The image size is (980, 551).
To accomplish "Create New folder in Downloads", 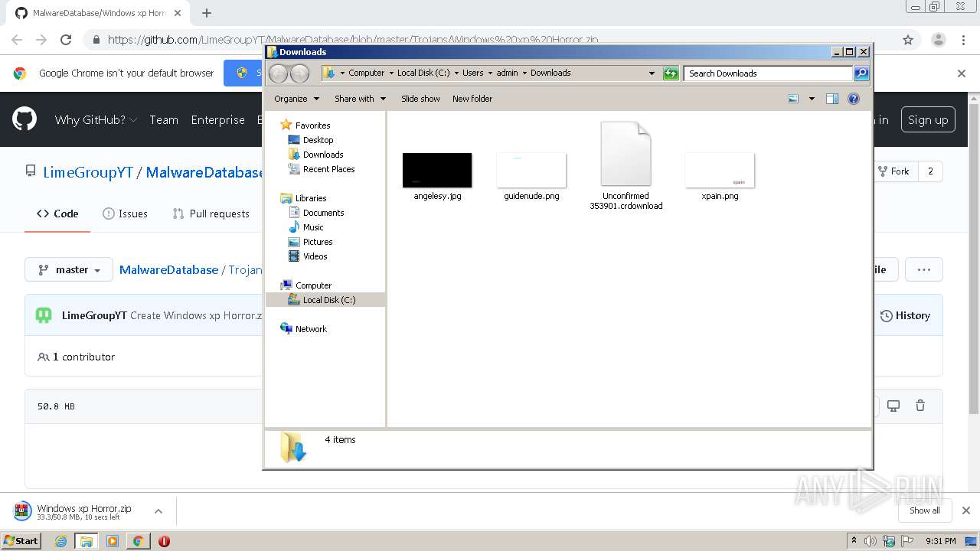I will (x=472, y=99).
